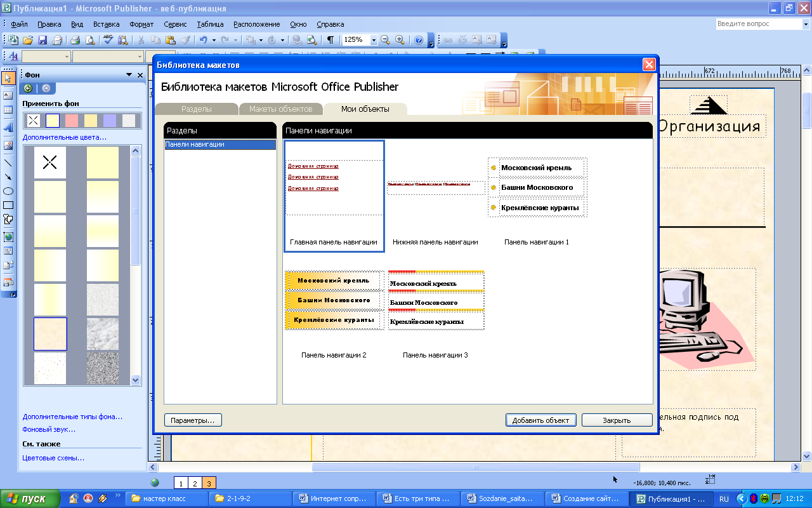The image size is (812, 508).
Task: Click the RU language indicator in tray
Action: click(x=724, y=498)
